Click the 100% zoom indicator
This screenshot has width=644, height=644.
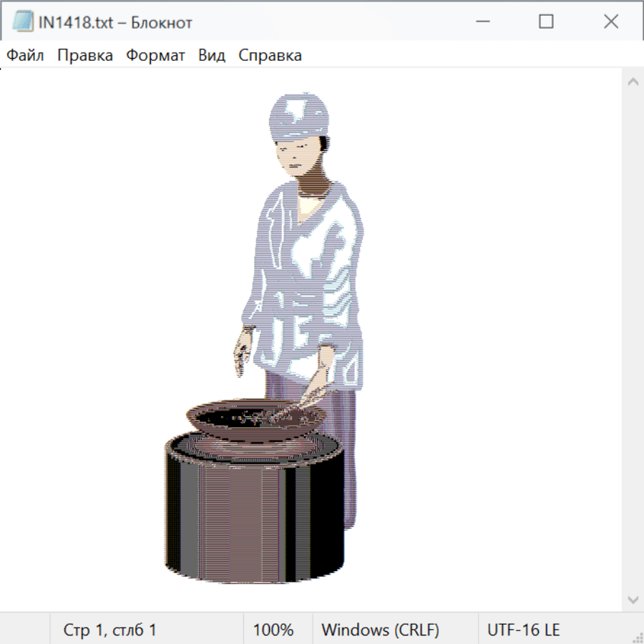point(273,630)
